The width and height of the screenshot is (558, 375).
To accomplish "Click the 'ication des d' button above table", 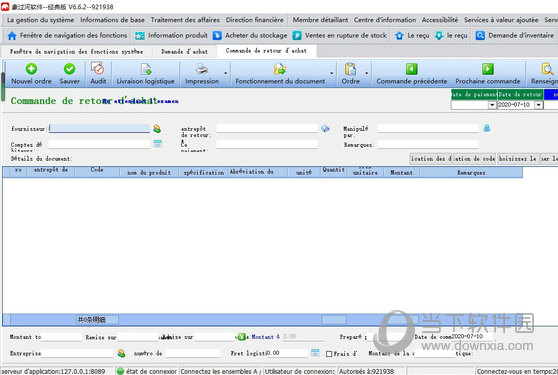I will [431, 159].
